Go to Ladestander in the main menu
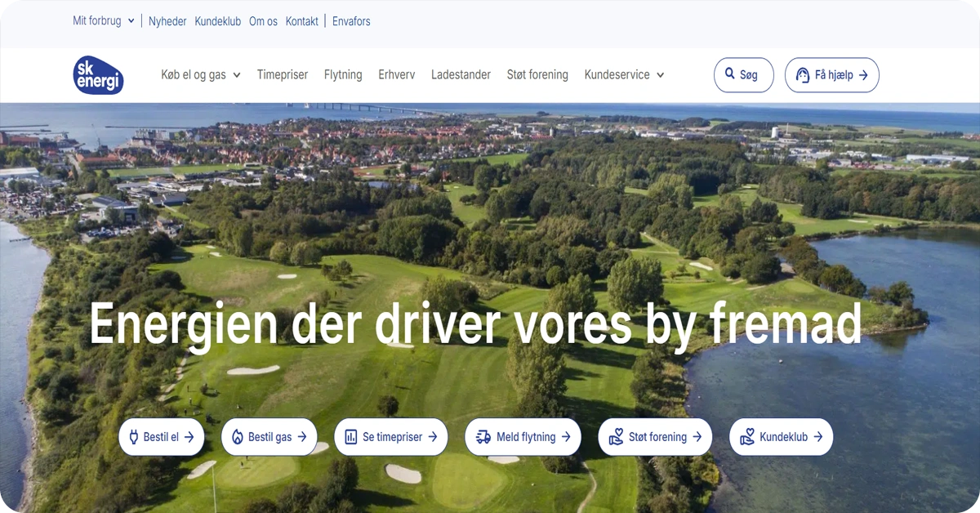 (461, 75)
